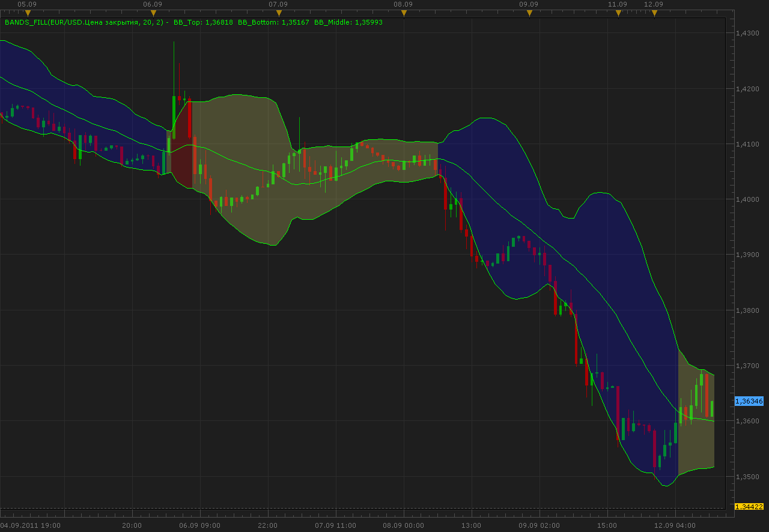
Task: Select the 12.09 04:00 time label
Action: (x=675, y=525)
